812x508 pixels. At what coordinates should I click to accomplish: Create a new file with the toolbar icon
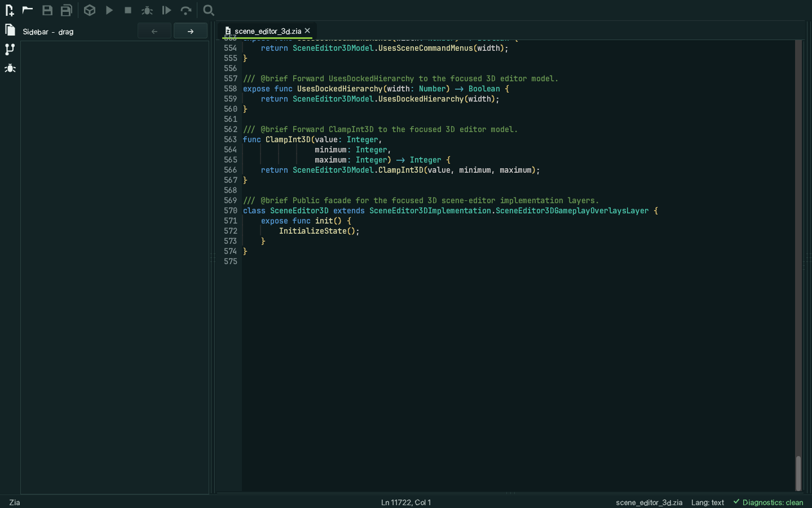click(10, 10)
